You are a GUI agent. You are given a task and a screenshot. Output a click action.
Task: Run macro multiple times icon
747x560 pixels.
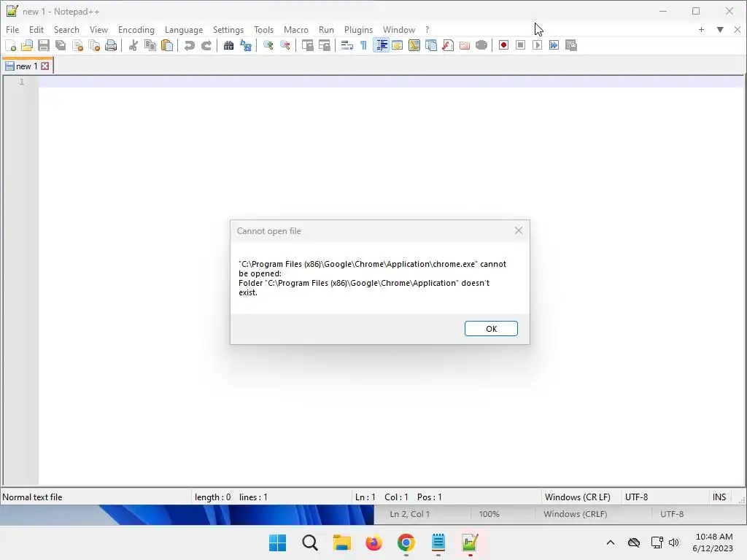(554, 45)
